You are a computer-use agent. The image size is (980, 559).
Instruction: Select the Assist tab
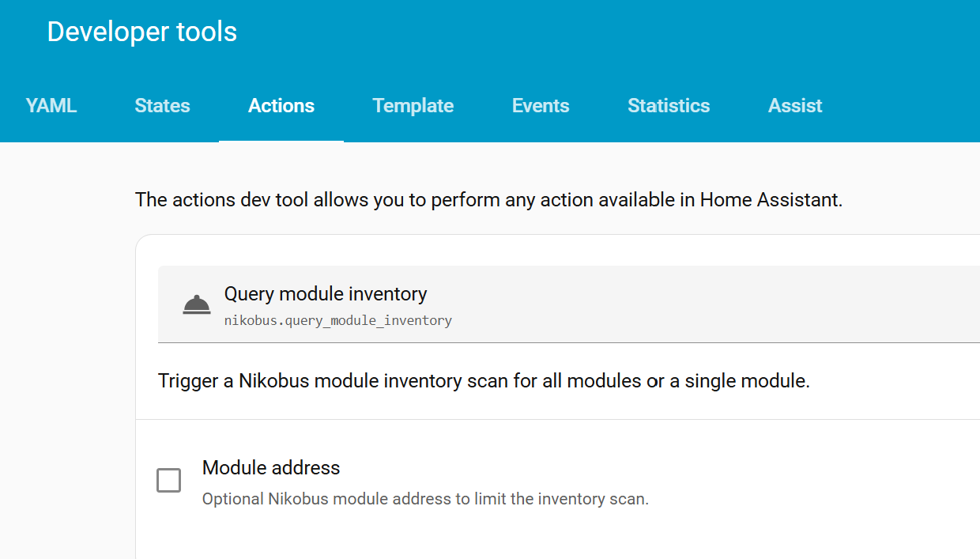pos(795,106)
